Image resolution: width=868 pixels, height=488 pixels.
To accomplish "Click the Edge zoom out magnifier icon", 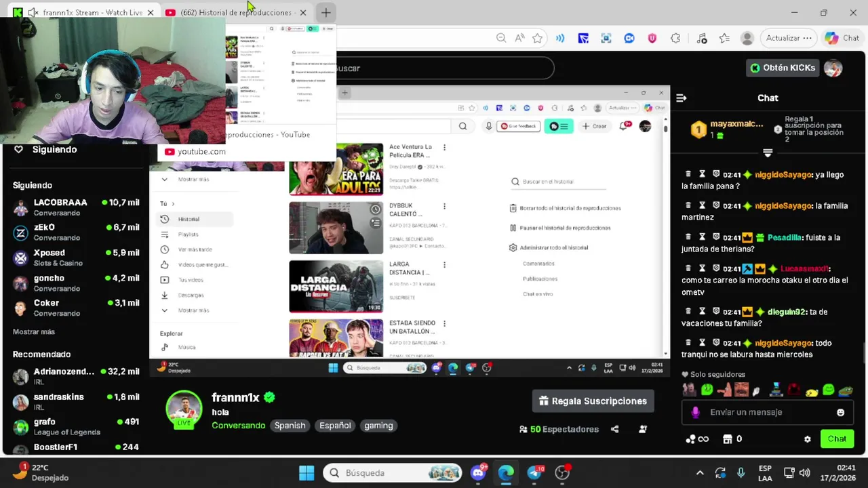I will 501,38.
